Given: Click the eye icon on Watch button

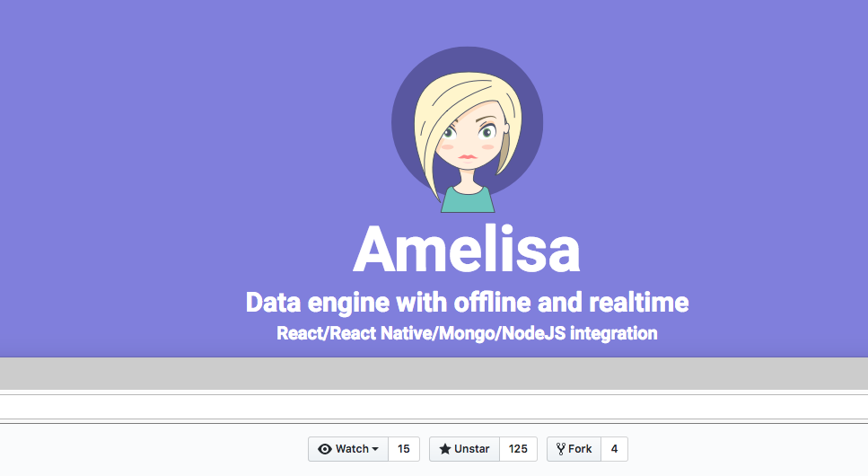Looking at the screenshot, I should [325, 449].
